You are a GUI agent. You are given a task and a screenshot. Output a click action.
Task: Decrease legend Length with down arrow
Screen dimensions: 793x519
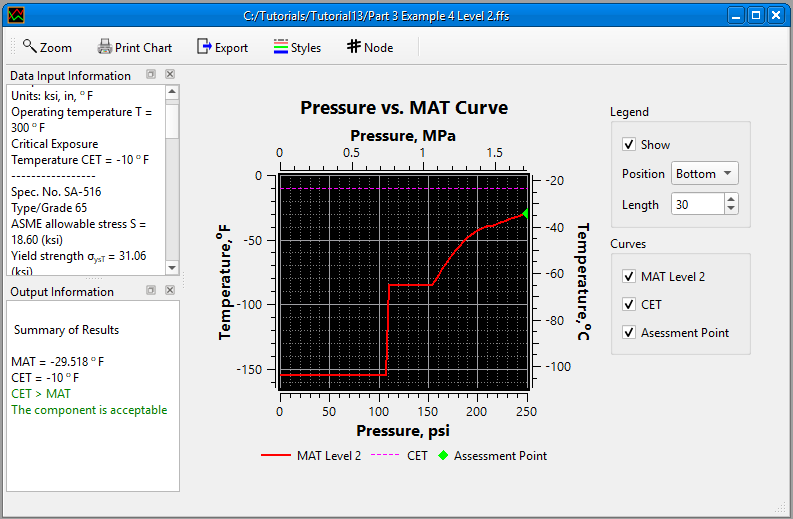[x=730, y=209]
